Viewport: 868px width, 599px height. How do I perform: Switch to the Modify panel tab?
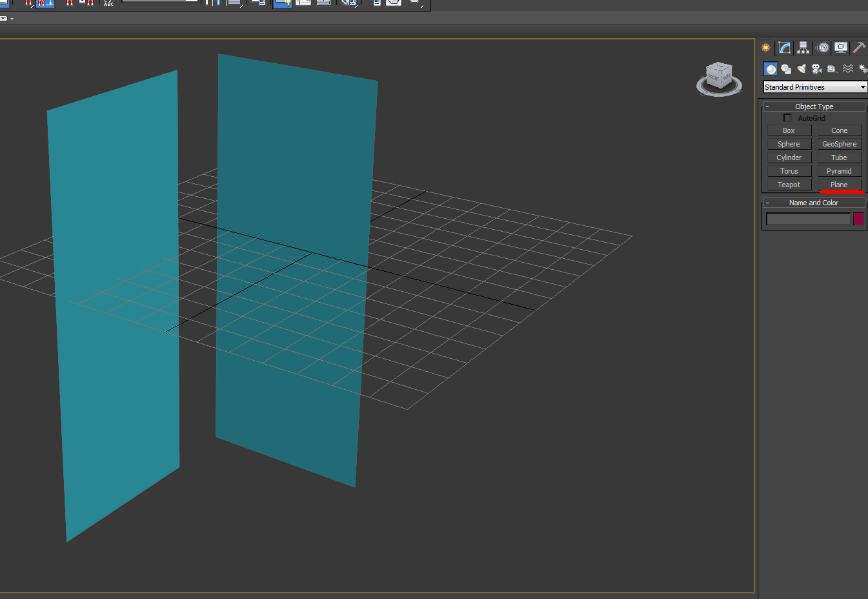[x=784, y=48]
